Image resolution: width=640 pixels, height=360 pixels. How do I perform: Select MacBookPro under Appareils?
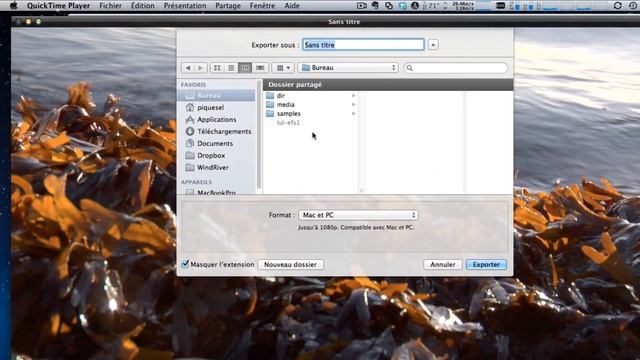(218, 191)
